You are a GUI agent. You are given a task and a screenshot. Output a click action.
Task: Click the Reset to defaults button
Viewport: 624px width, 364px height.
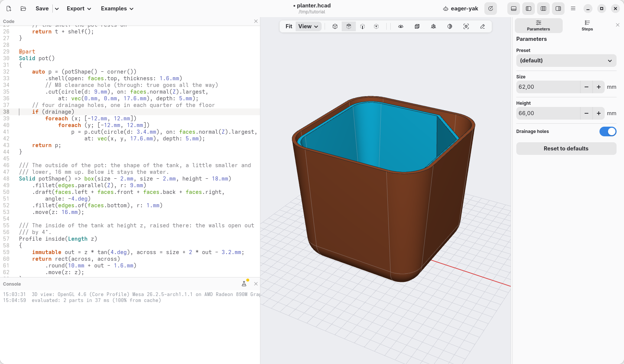pyautogui.click(x=566, y=149)
